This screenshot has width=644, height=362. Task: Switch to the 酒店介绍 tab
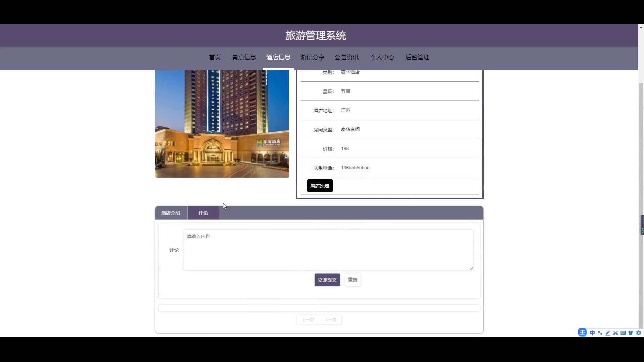tap(171, 213)
